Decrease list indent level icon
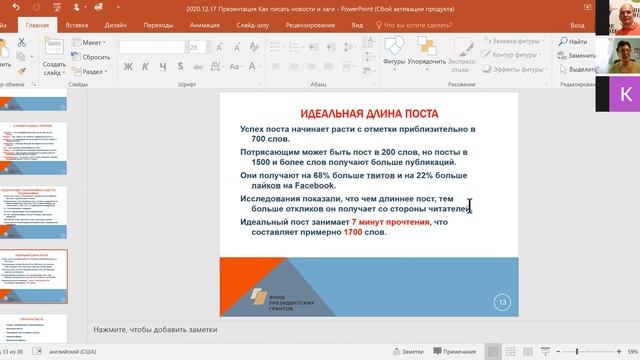This screenshot has height=360, width=640. 313,47
